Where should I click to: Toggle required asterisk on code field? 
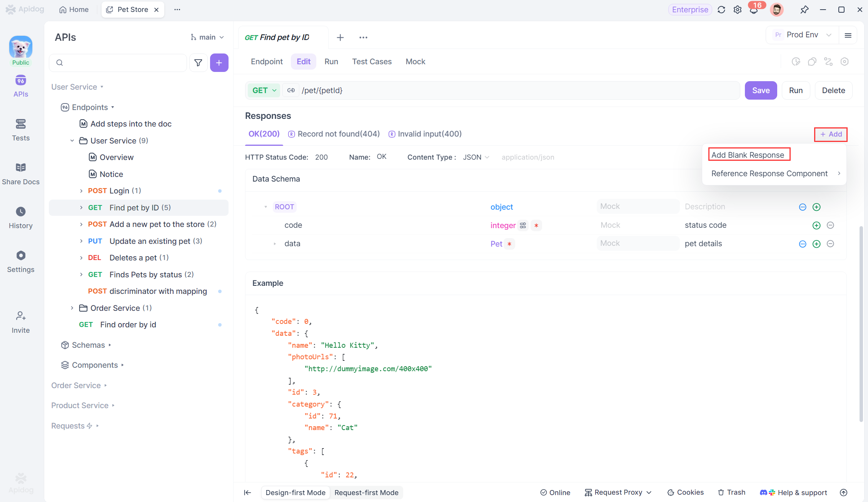click(536, 225)
